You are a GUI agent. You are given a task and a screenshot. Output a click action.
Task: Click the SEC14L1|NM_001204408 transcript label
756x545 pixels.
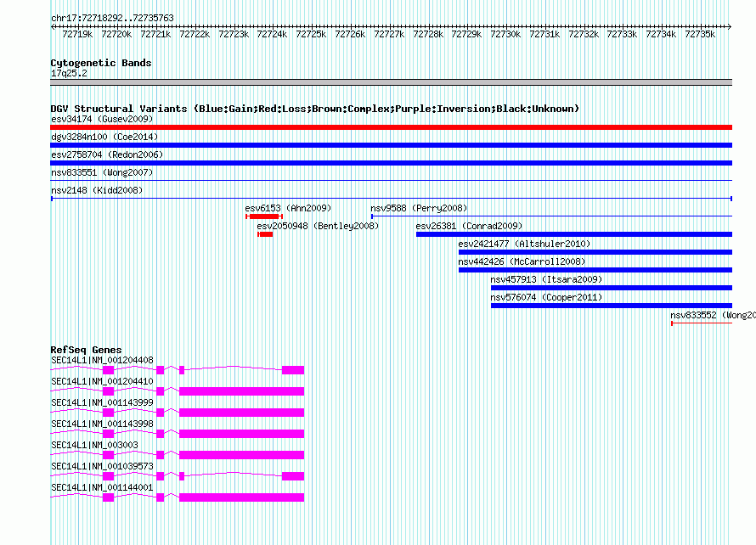[x=102, y=361]
